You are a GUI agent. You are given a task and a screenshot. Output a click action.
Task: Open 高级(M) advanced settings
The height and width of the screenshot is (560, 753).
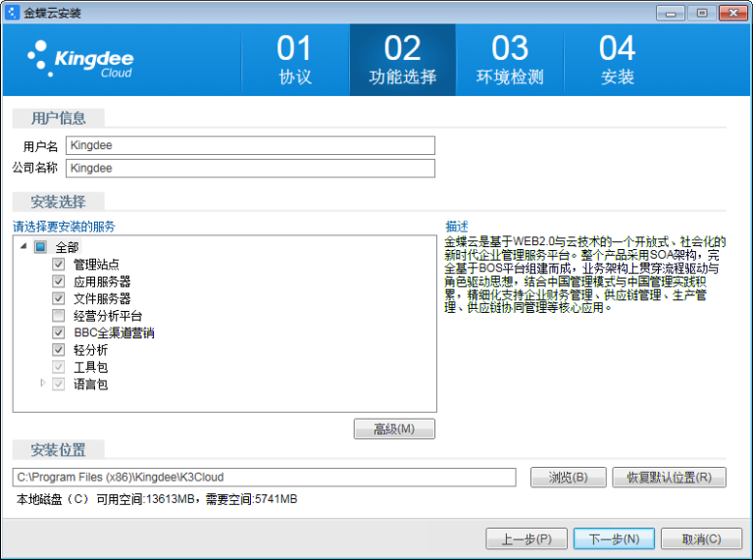[394, 429]
